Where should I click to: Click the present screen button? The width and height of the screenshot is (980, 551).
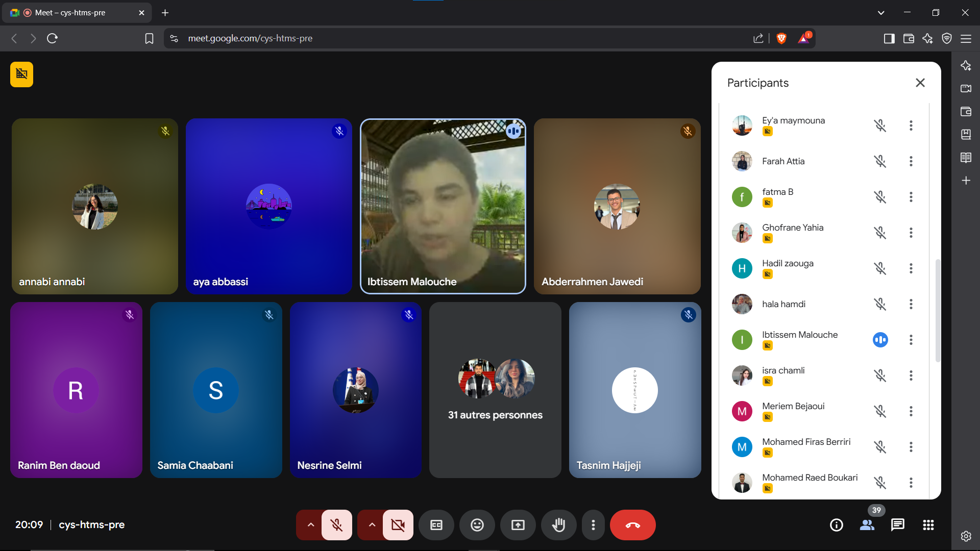pyautogui.click(x=518, y=525)
